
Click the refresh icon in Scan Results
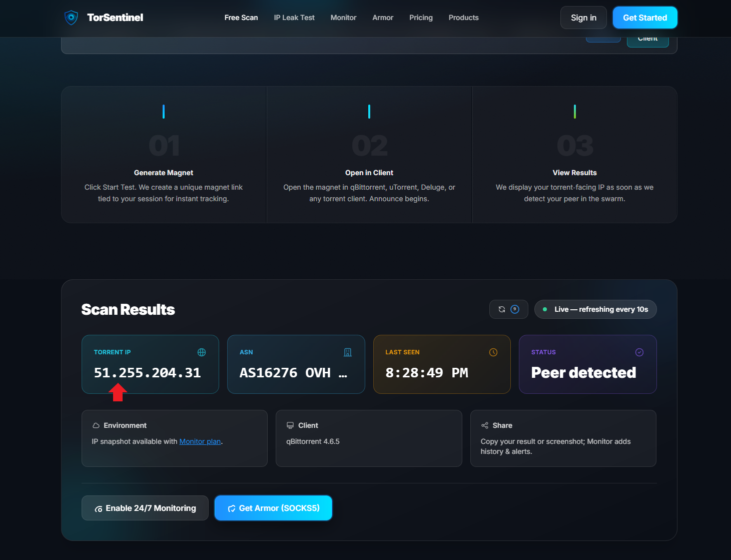(502, 309)
